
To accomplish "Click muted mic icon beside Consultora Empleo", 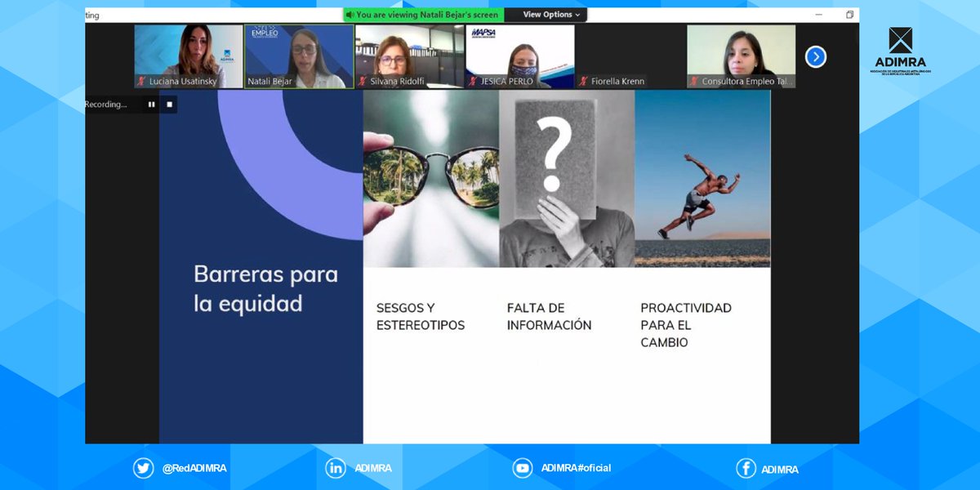I will [x=695, y=81].
